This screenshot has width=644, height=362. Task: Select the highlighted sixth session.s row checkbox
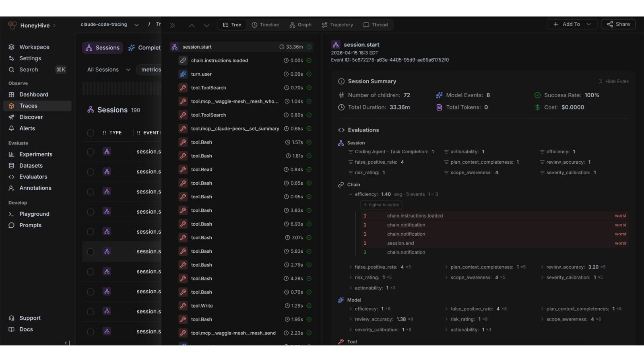[x=91, y=252]
